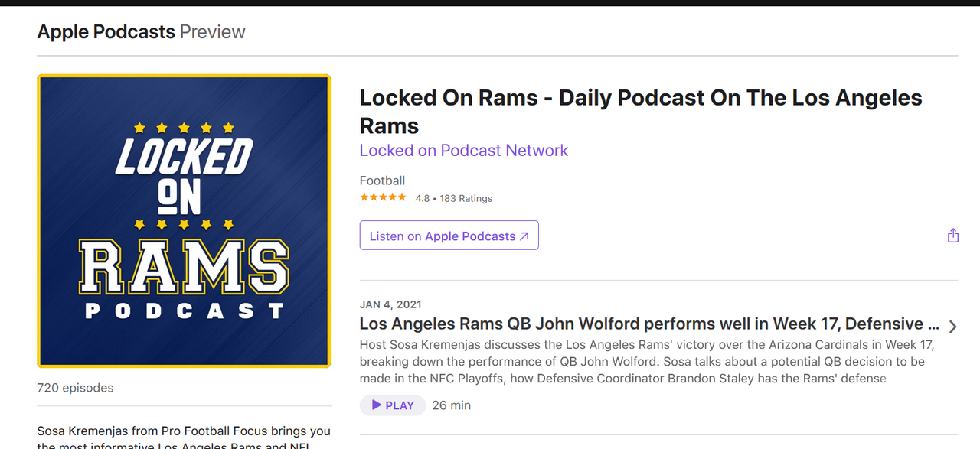Open the Jan 4 episode chevron arrow
The height and width of the screenshot is (449, 980).
click(x=952, y=327)
